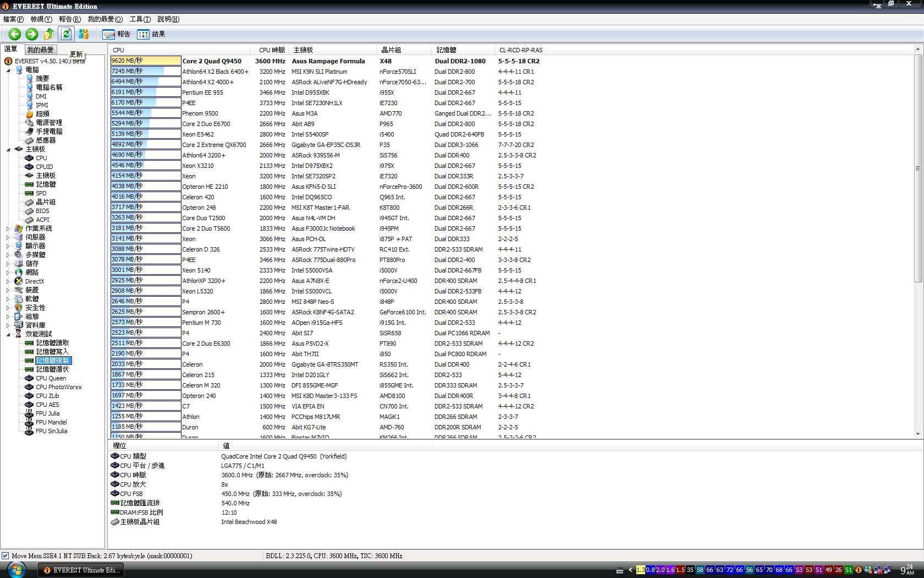Viewport: 924px width, 578px height.
Task: Switch to the 選單 tab
Action: coord(11,49)
